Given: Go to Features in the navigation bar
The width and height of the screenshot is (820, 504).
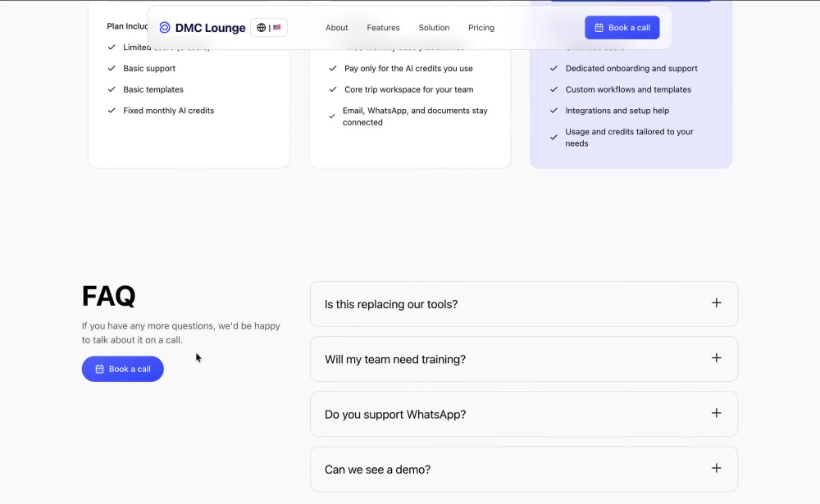Looking at the screenshot, I should (x=383, y=28).
